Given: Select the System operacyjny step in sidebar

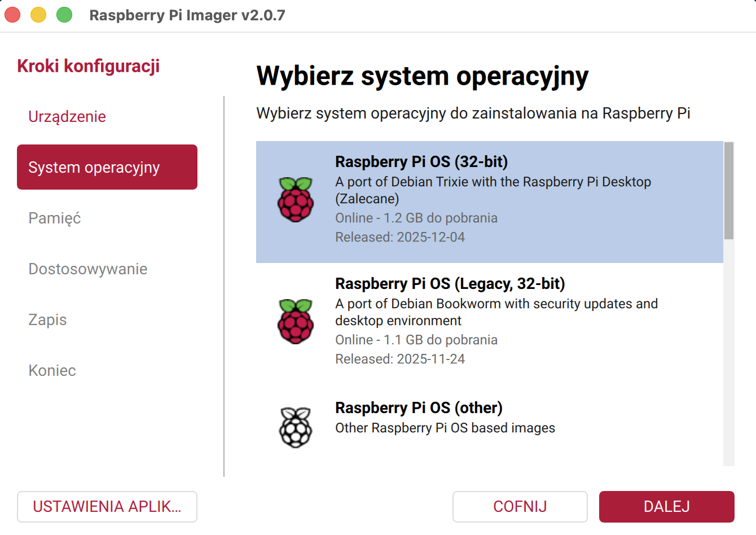Looking at the screenshot, I should tap(107, 168).
